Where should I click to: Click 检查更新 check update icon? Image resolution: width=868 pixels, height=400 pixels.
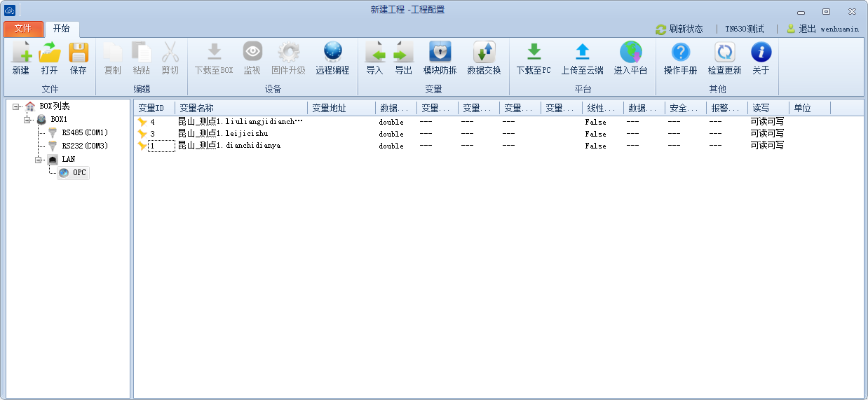[x=724, y=52]
